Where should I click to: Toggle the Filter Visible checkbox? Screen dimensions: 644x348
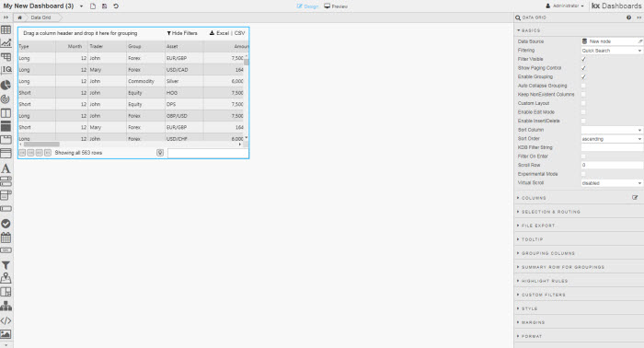[x=583, y=59]
